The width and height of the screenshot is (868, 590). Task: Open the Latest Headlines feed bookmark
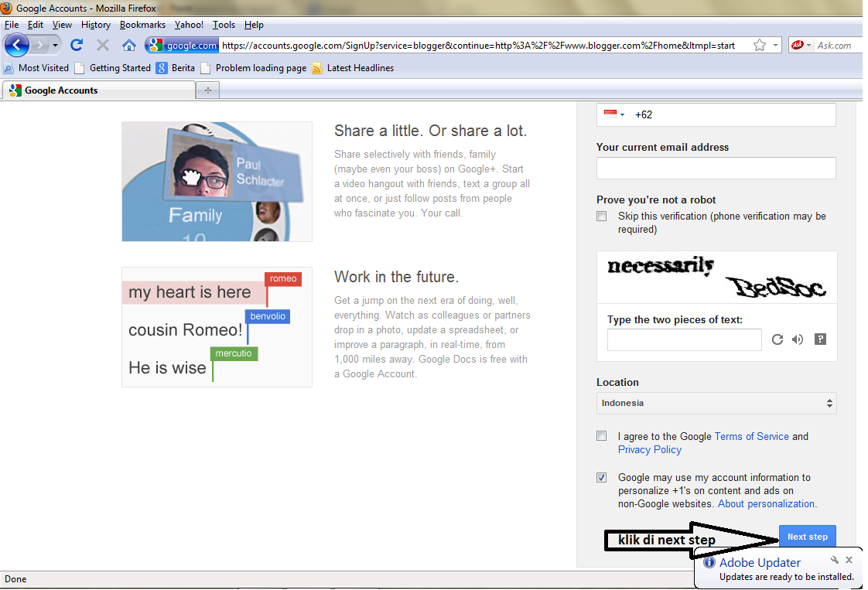coord(354,68)
